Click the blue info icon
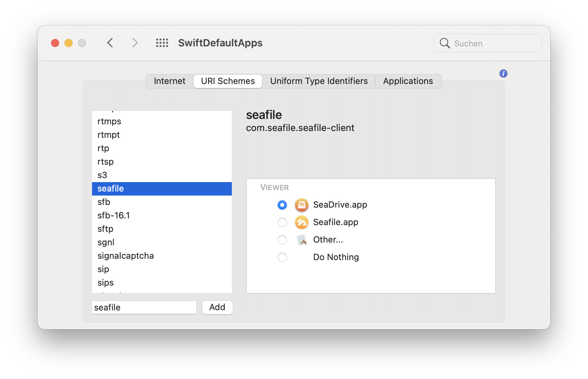The width and height of the screenshot is (588, 379). coord(503,73)
